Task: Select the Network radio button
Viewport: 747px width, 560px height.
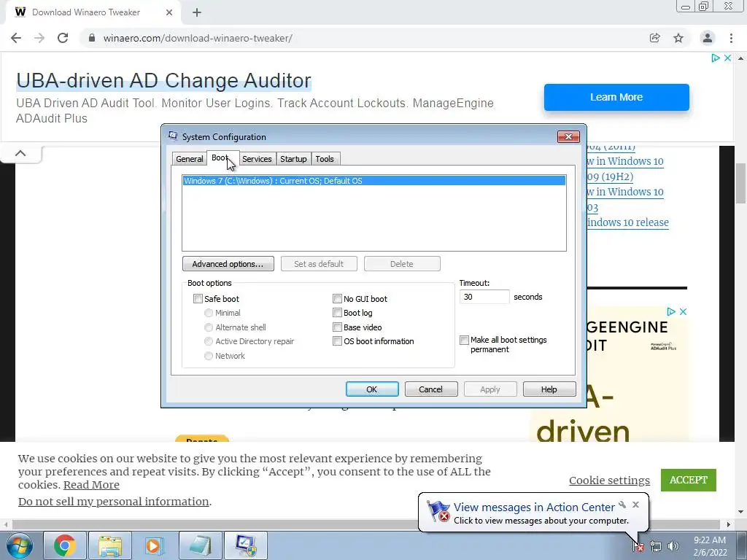Action: click(x=208, y=356)
